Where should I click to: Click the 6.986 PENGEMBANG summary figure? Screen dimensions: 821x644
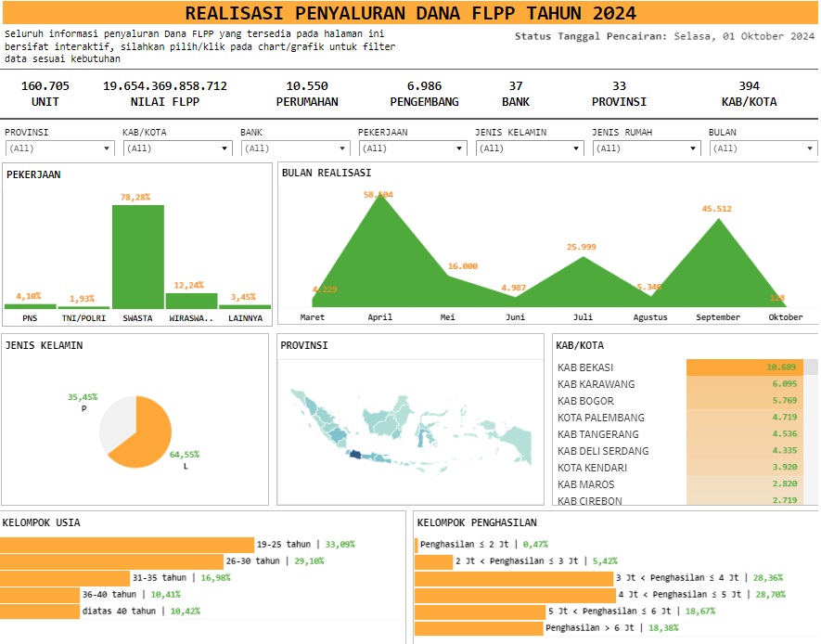click(424, 94)
